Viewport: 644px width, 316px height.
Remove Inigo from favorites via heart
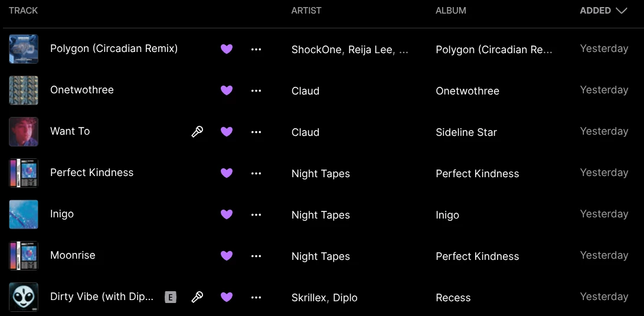[227, 214]
